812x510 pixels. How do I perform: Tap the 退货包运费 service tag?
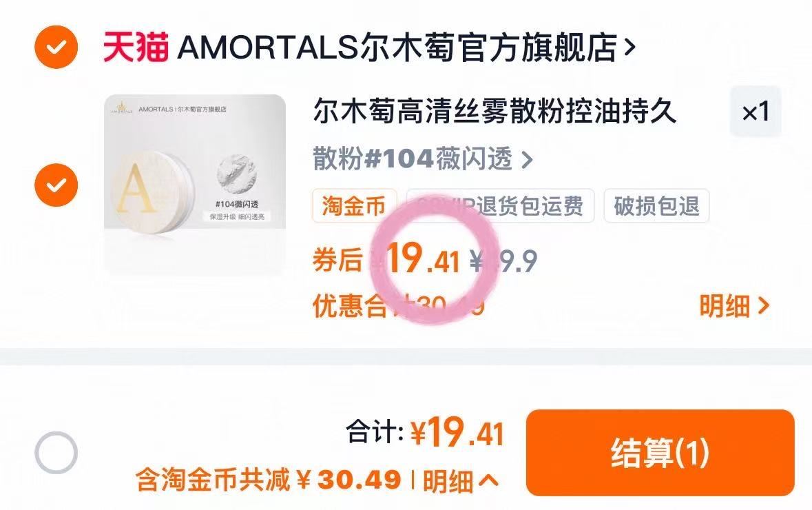coord(500,206)
